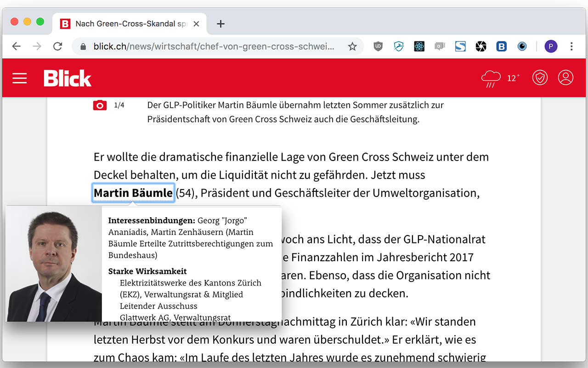Click the black aperture extension icon
Viewport: 588px width, 368px height.
[481, 46]
